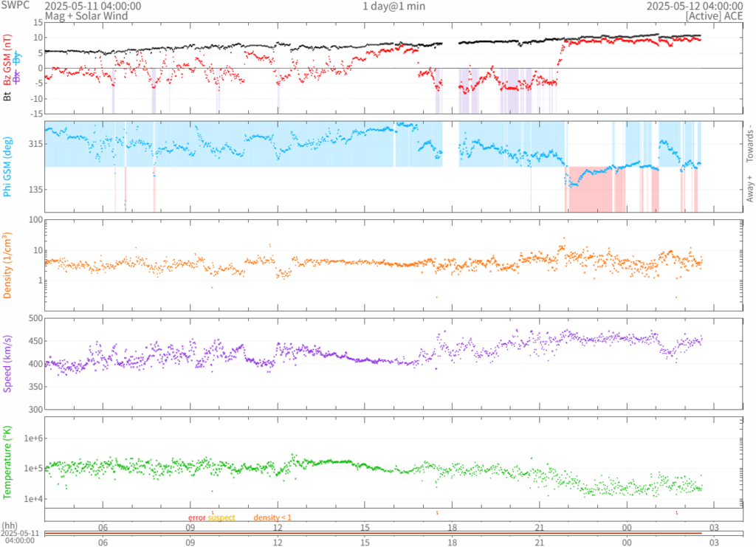Click the start time at top left
756x547 pixels.
[x=93, y=6]
